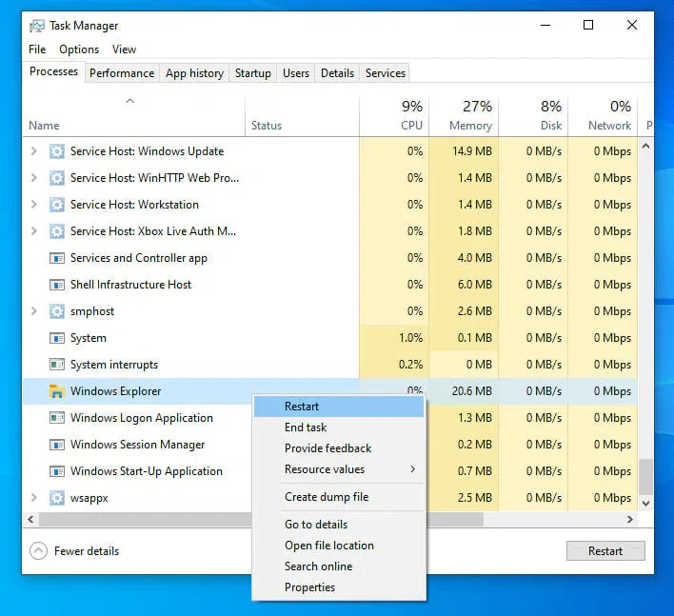The width and height of the screenshot is (674, 616).
Task: Expand the smphost process group
Action: 34,311
